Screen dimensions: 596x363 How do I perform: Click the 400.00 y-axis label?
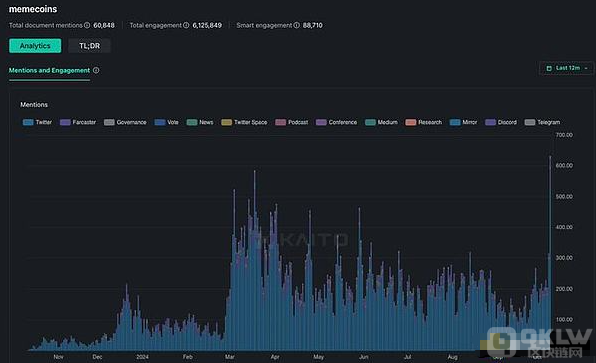(x=564, y=227)
